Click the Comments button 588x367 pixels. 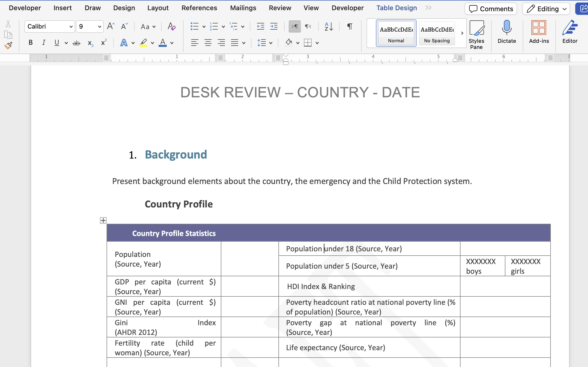[x=491, y=9]
